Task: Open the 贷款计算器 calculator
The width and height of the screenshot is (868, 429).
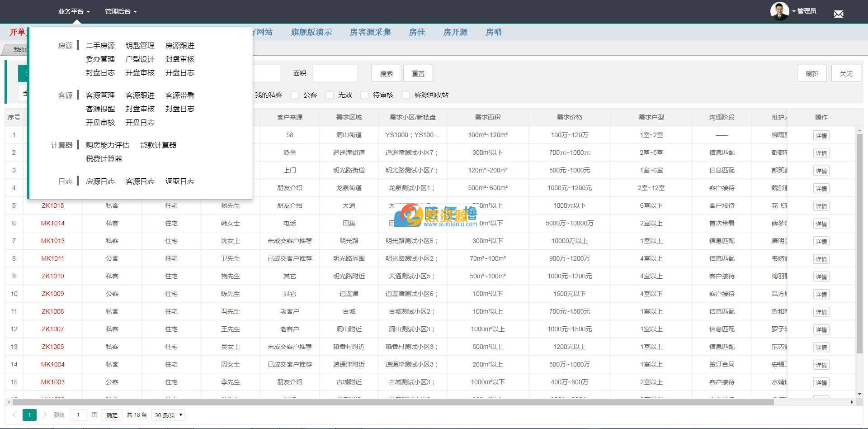Action: [159, 145]
